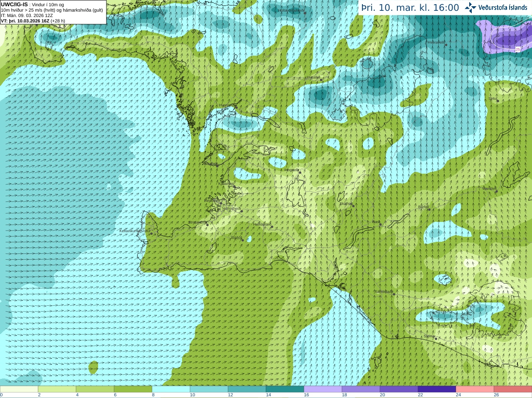532x398 pixels.
Task: Click the 0–2 m/s pale yellow legend swatch
Action: pyautogui.click(x=19, y=389)
